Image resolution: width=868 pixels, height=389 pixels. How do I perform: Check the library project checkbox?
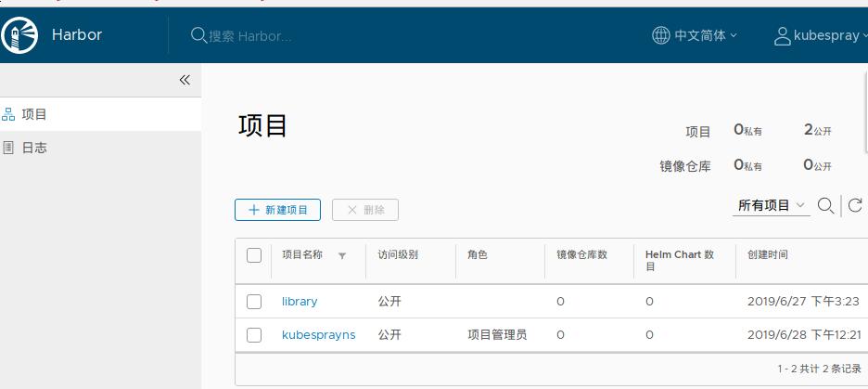(254, 302)
